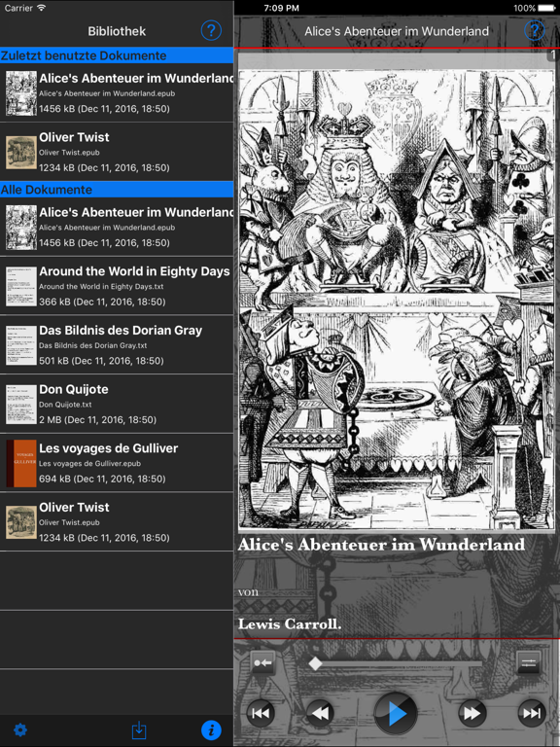The height and width of the screenshot is (747, 560).
Task: Click the return-to-position icon left of slider
Action: tap(262, 662)
